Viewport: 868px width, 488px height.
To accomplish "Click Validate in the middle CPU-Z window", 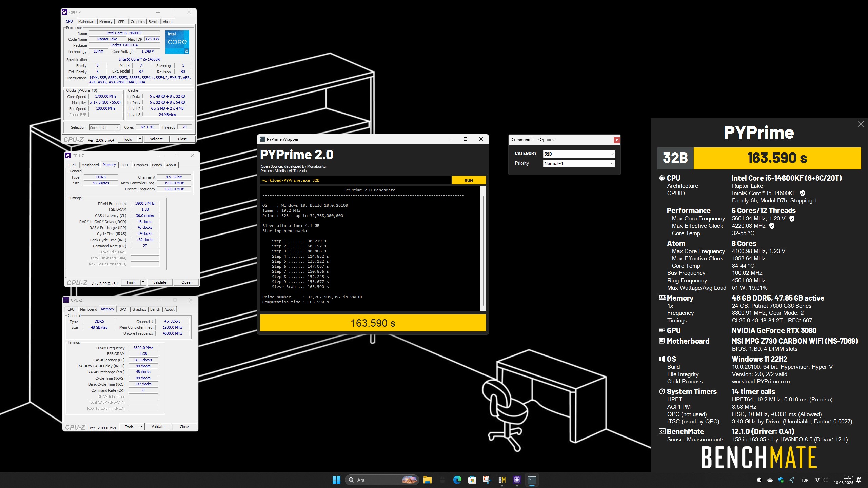I will click(160, 282).
